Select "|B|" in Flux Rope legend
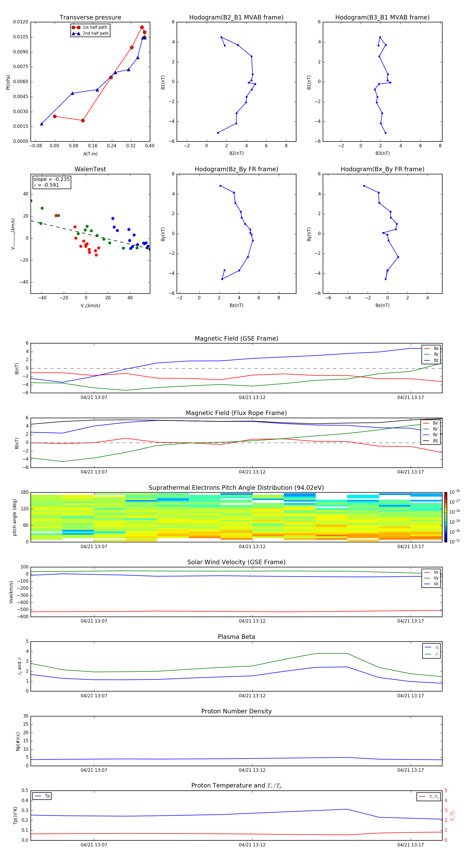This screenshot has height=868, width=473. coord(431,441)
